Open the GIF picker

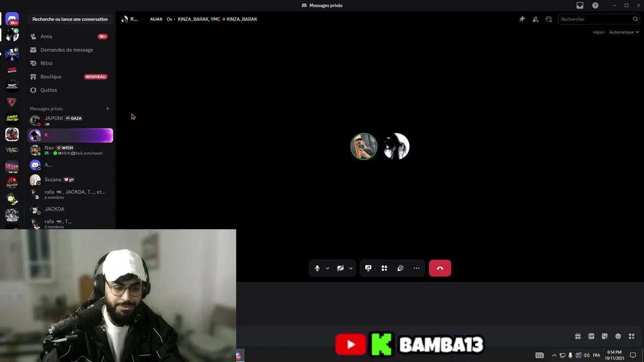pyautogui.click(x=591, y=336)
